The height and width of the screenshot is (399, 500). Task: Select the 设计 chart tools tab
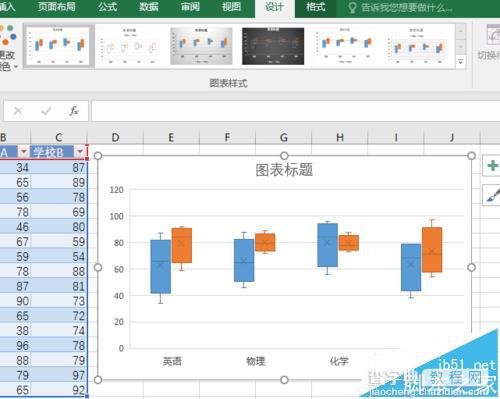point(275,7)
